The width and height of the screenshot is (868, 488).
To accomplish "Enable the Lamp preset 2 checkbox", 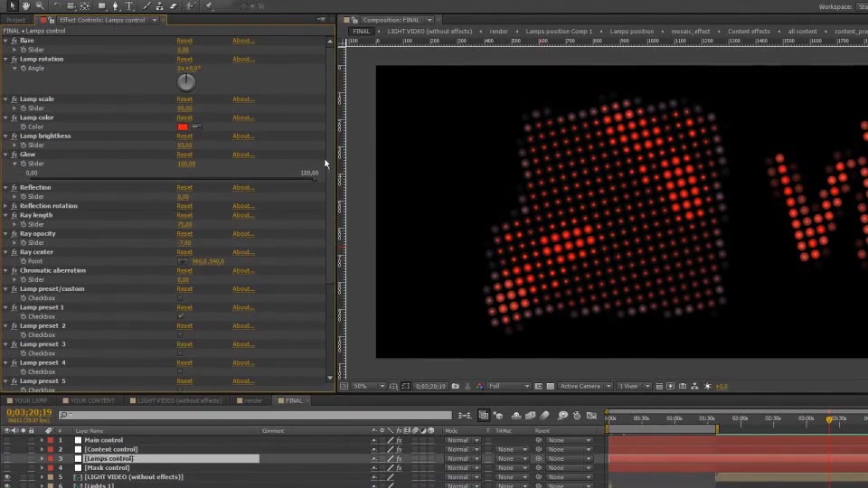I will (180, 334).
